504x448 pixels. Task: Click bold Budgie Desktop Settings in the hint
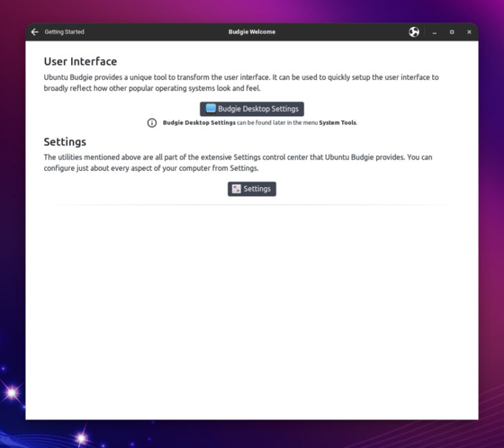coord(199,123)
